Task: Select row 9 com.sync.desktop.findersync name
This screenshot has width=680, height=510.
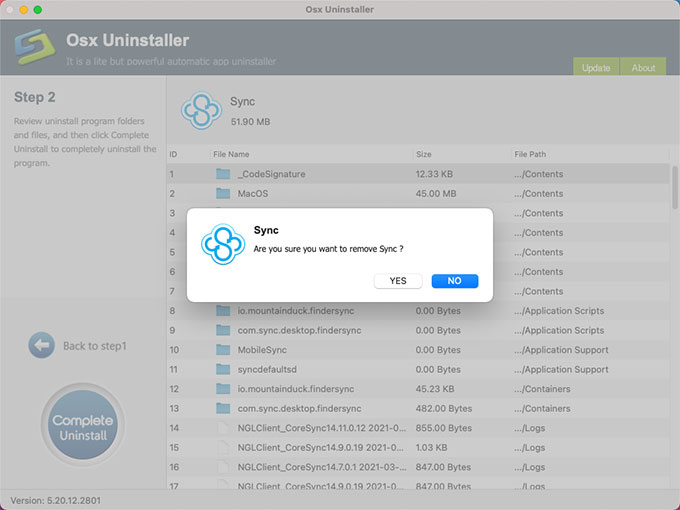Action: click(299, 330)
